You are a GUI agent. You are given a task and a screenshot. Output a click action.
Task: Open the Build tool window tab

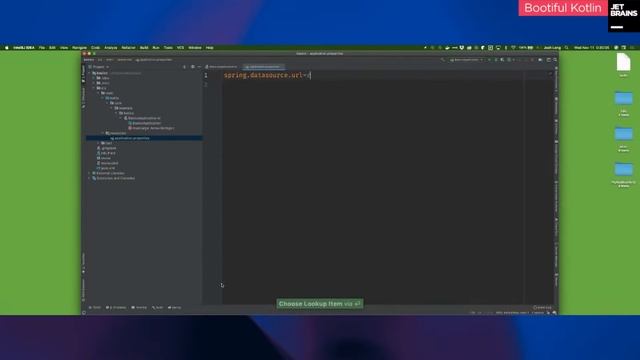coord(158,307)
